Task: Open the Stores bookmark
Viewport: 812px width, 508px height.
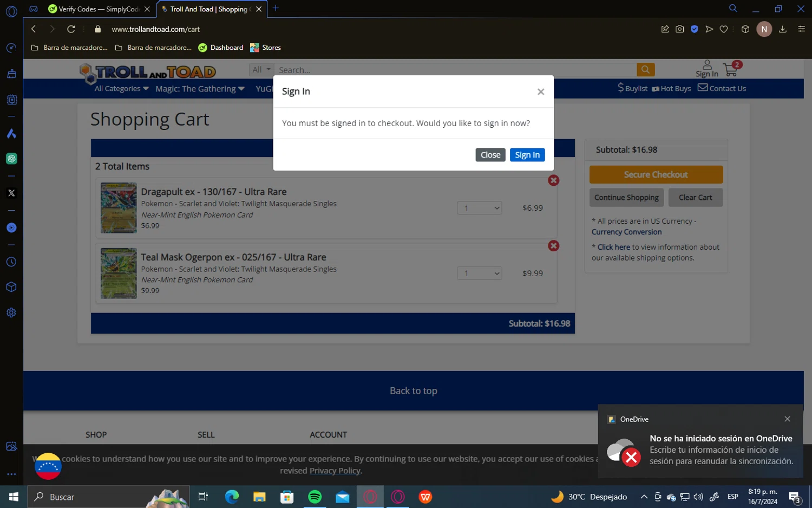Action: [x=265, y=48]
